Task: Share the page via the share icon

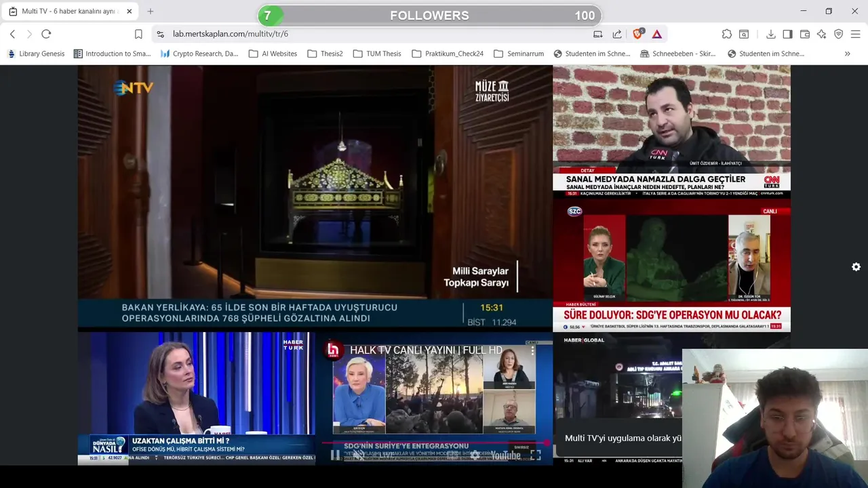Action: 617,34
